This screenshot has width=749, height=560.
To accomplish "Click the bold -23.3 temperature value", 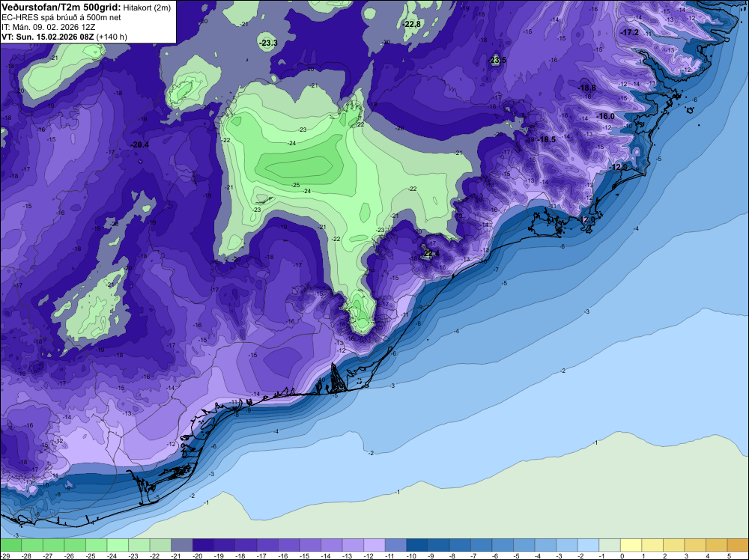I will (x=268, y=43).
